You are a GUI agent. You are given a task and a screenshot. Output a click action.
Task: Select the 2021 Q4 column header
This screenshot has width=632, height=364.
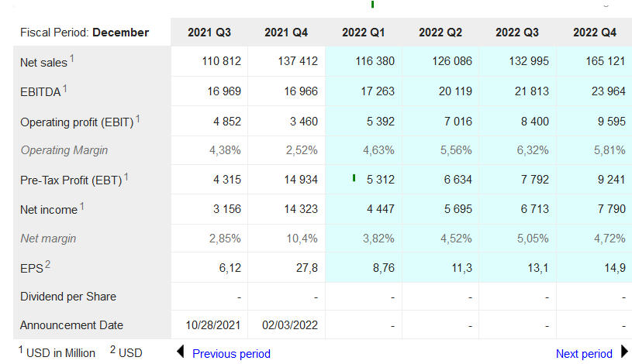click(x=286, y=33)
